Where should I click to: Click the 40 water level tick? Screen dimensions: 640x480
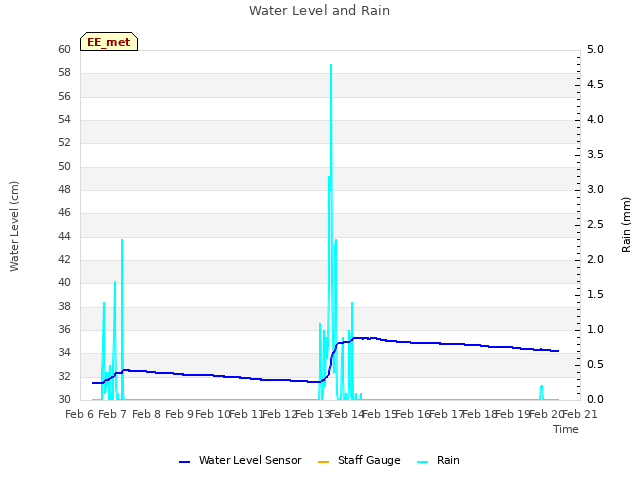[64, 282]
